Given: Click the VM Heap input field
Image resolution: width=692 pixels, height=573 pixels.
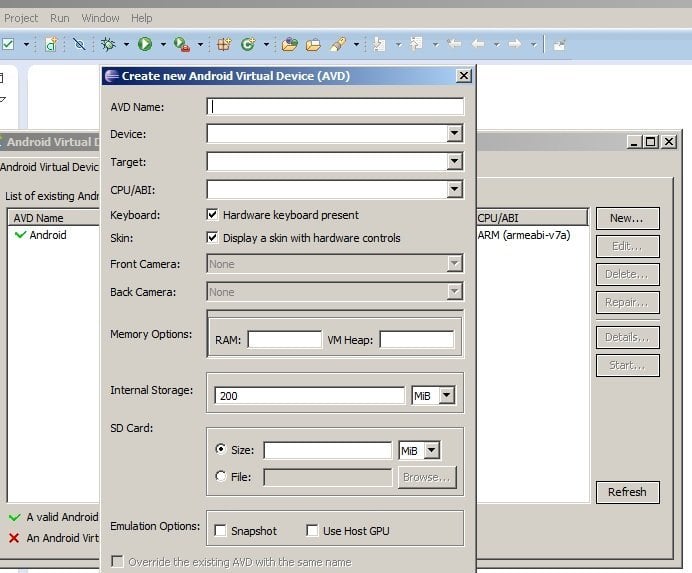Looking at the screenshot, I should point(417,339).
